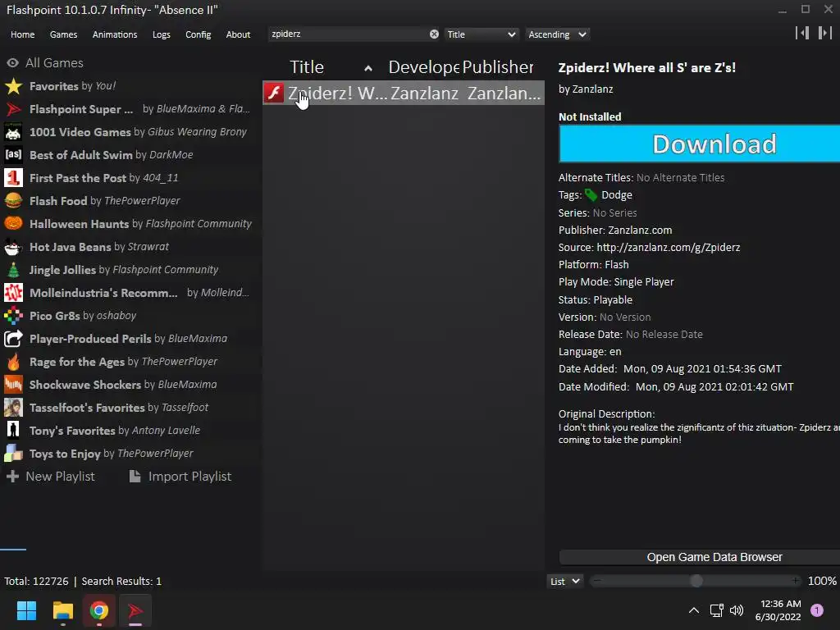This screenshot has height=630, width=840.
Task: Switch to Chrome in taskbar
Action: tap(99, 610)
